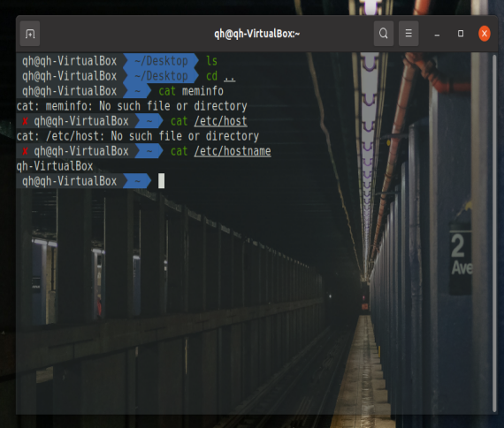Screen dimensions: 504x428
Task: Click the 'meminfo: No such file' error line
Action: click(x=132, y=106)
